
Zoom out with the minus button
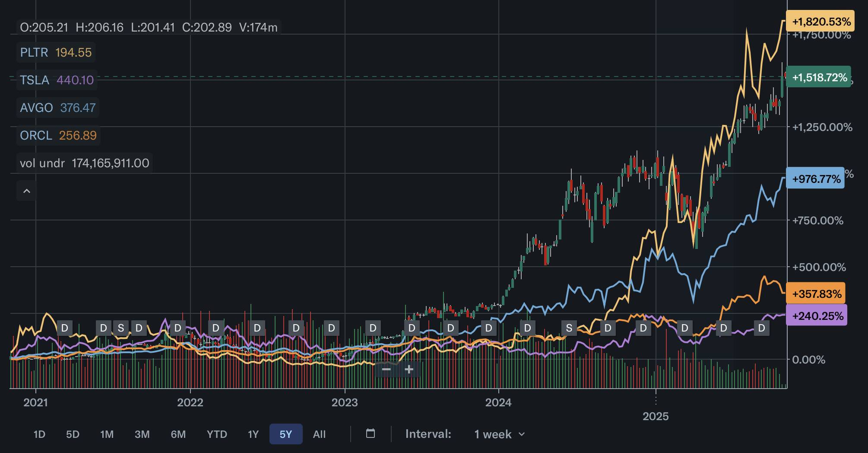pos(386,370)
